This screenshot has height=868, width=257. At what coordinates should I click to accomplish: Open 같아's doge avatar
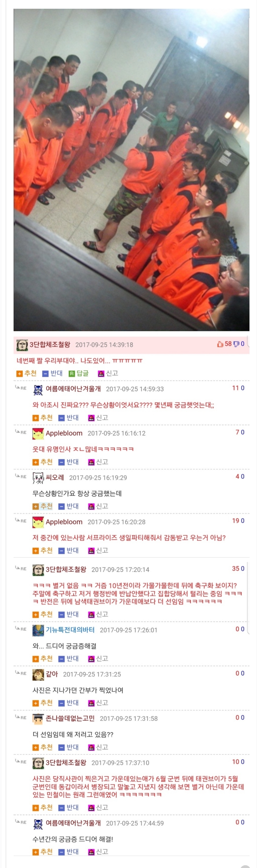click(x=38, y=674)
